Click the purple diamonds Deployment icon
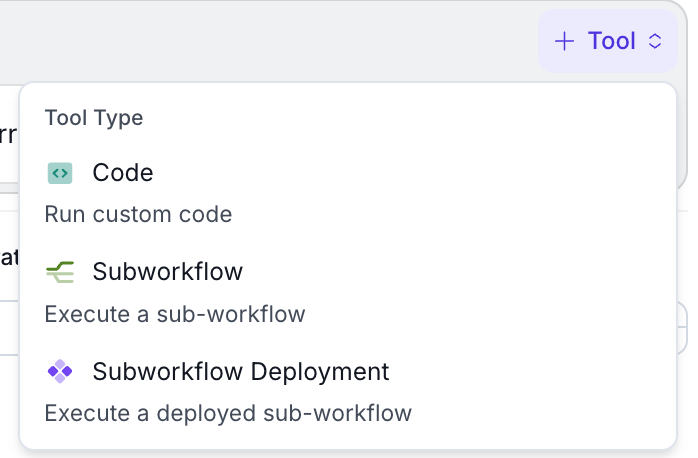This screenshot has width=698, height=458. 60,371
